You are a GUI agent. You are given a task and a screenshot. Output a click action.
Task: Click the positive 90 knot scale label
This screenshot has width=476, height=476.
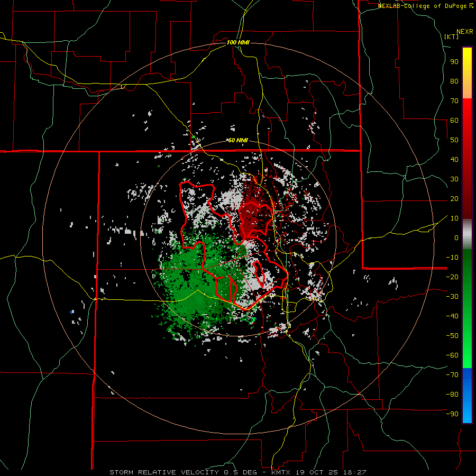coord(454,62)
